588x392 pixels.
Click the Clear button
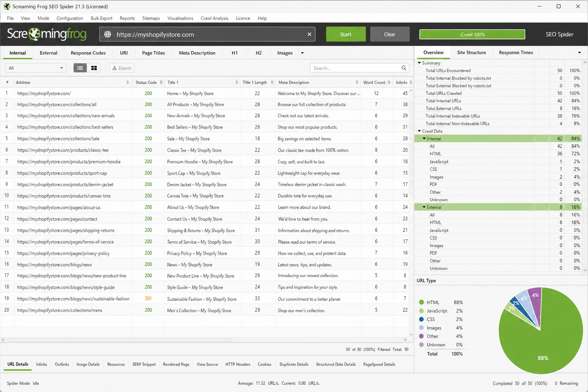(390, 34)
